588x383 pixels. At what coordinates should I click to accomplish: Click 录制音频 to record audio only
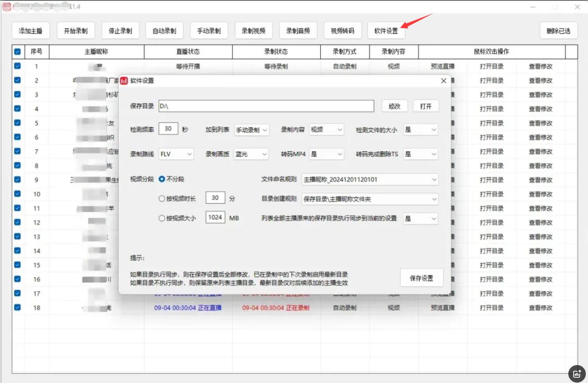[298, 30]
